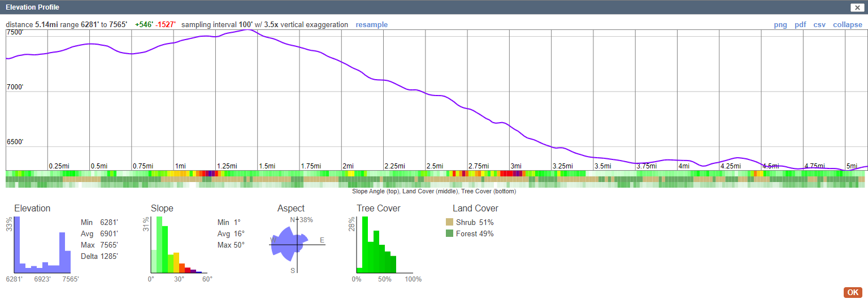Click the 1mi distance marker
The image size is (868, 303).
pyautogui.click(x=181, y=166)
